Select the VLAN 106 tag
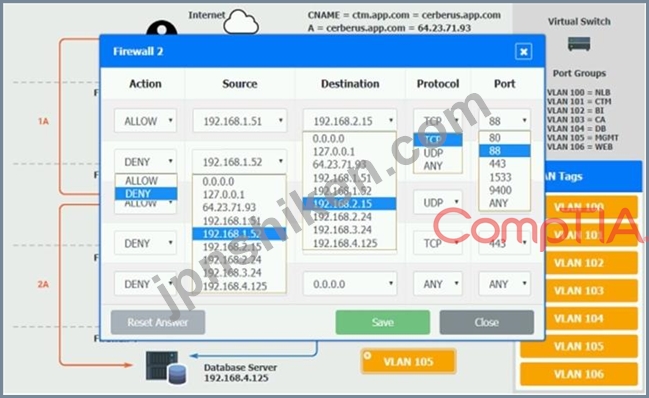The image size is (649, 398). (579, 374)
